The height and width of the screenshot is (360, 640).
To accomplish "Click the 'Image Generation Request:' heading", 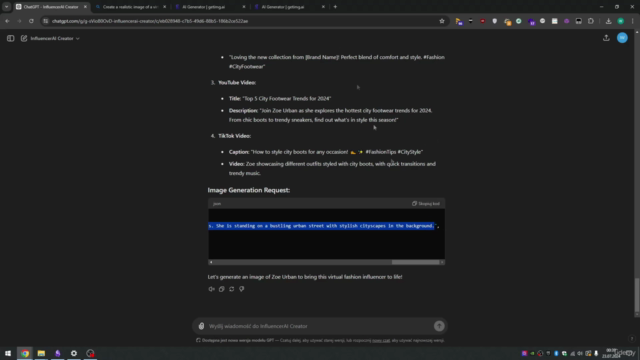I will pyautogui.click(x=249, y=190).
